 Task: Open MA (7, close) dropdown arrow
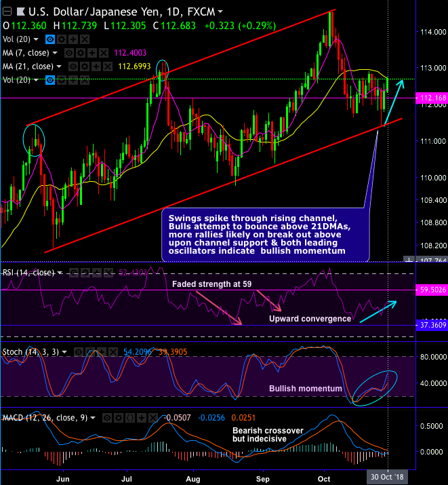(x=55, y=53)
